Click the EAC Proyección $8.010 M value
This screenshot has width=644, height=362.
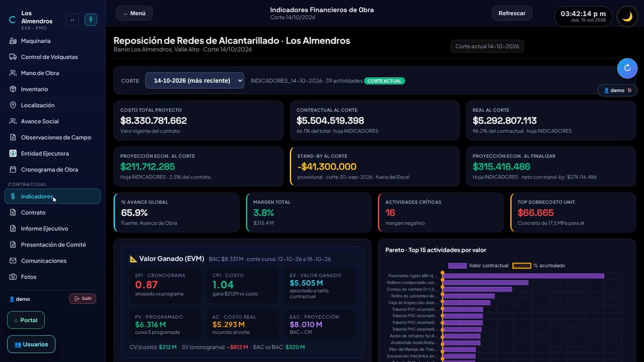(x=306, y=324)
